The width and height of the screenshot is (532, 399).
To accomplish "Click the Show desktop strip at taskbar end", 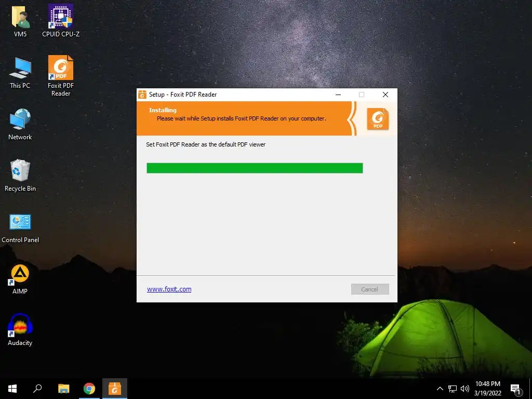I will [530, 389].
